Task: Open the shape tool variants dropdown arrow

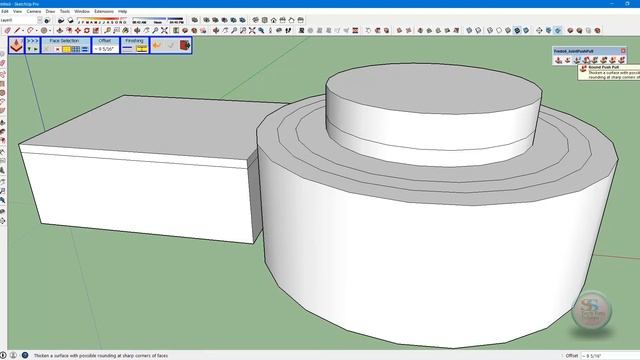Action: coord(50,31)
